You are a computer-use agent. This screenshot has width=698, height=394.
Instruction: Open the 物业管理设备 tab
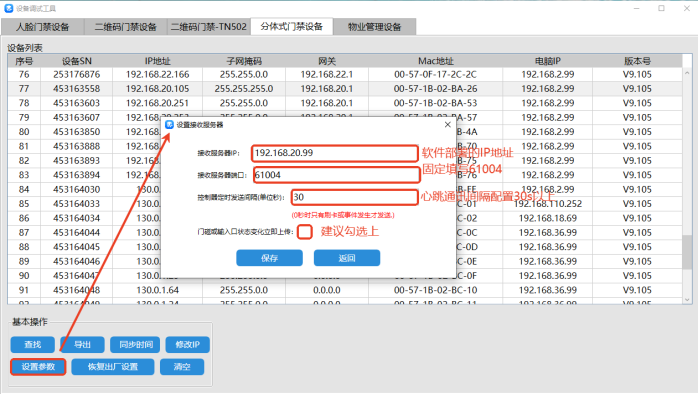(x=374, y=27)
